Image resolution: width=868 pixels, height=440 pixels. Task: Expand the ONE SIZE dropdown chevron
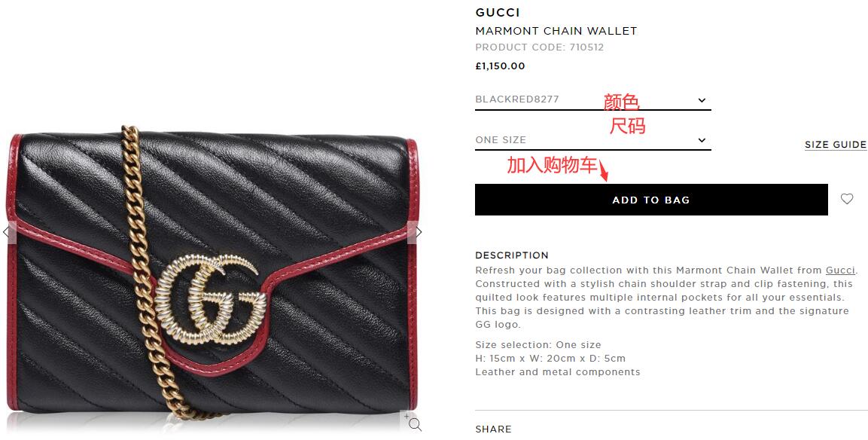tap(702, 140)
